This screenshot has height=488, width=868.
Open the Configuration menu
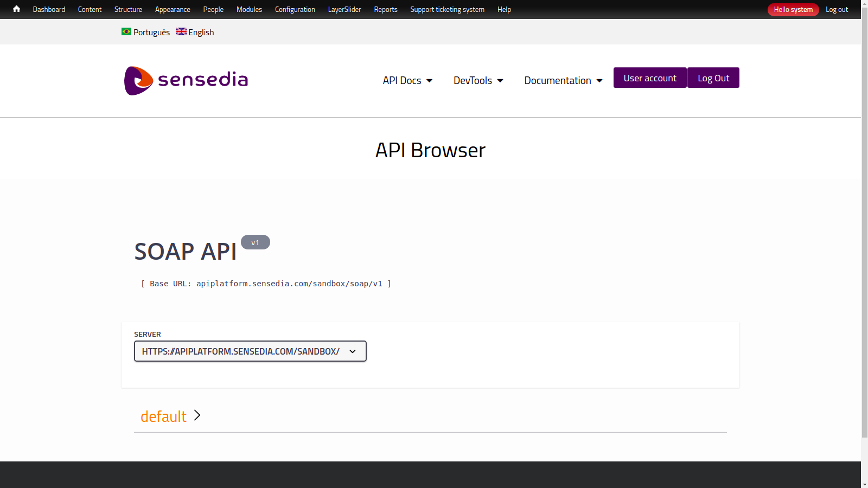click(295, 9)
